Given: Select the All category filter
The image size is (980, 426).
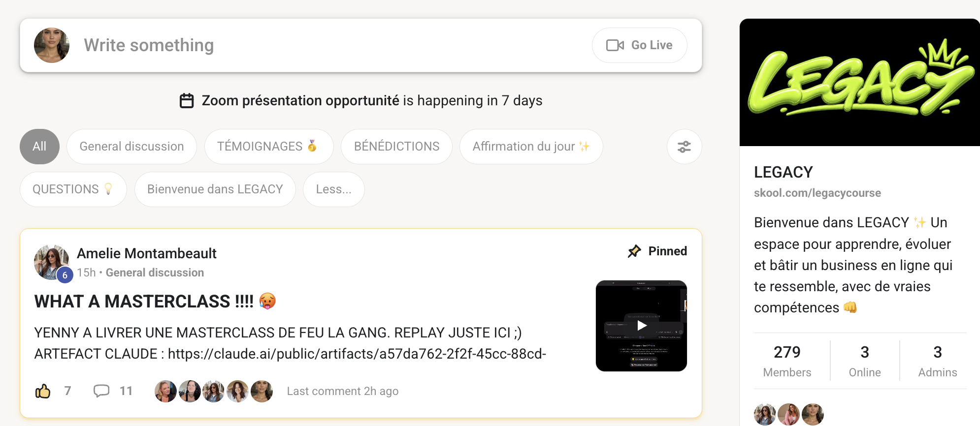Looking at the screenshot, I should (x=39, y=147).
